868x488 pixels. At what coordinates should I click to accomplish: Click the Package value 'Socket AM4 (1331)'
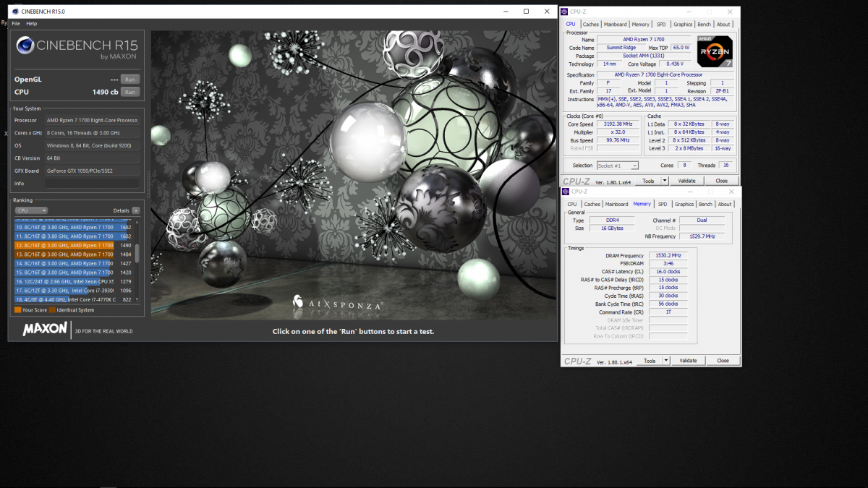(x=645, y=56)
